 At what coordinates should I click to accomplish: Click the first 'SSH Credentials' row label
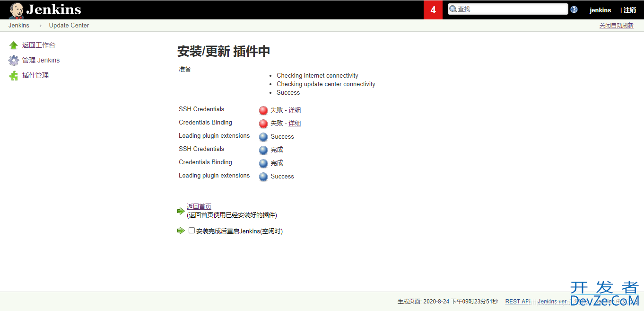[201, 109]
